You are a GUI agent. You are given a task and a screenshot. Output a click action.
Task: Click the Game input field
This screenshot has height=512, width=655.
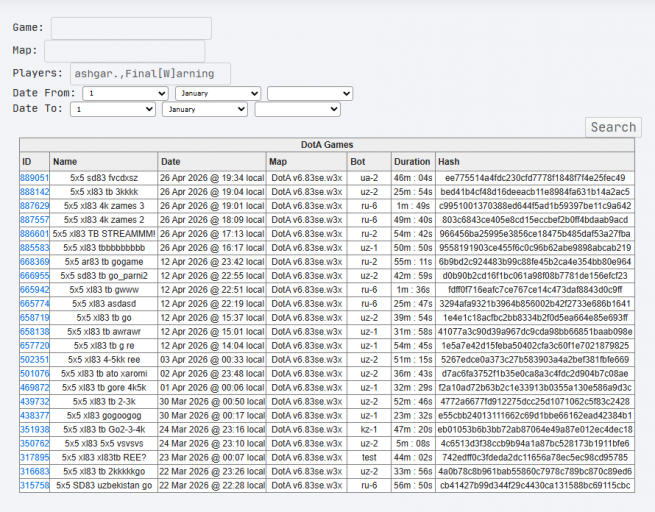[x=131, y=28]
